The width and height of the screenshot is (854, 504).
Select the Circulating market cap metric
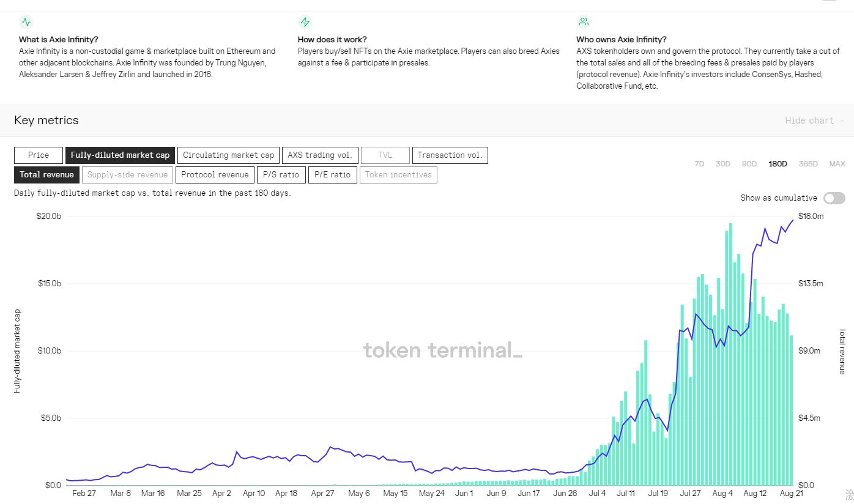tap(228, 155)
